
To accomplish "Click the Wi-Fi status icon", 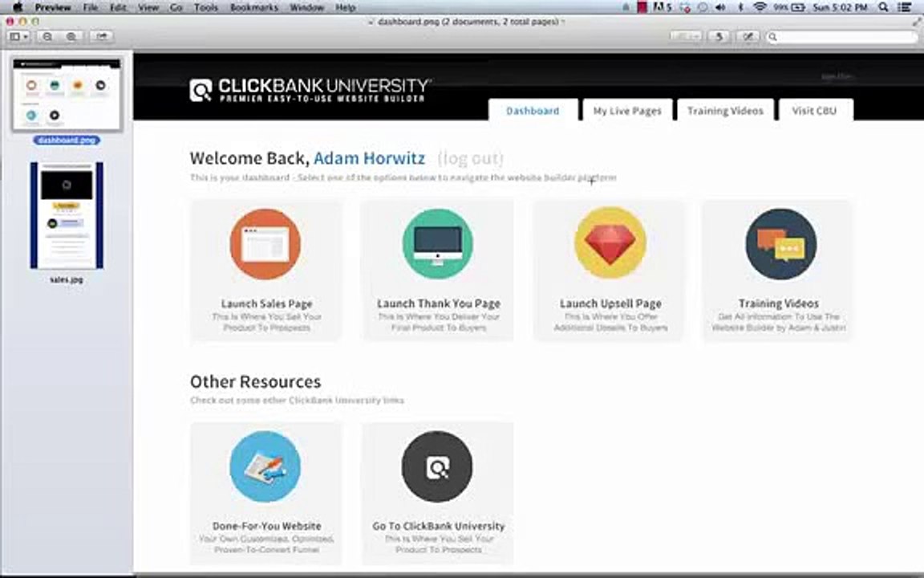I will point(760,7).
